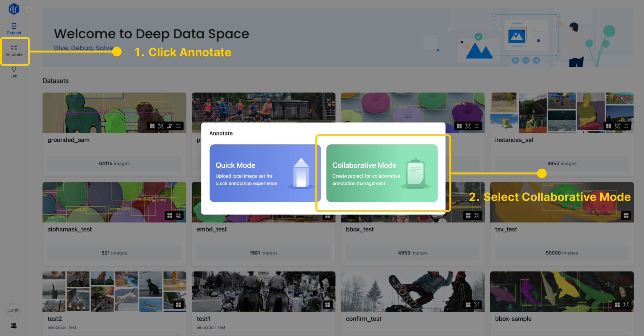The height and width of the screenshot is (336, 644).
Task: Click the Deep Data Space hexagon logo
Action: pyautogui.click(x=14, y=9)
